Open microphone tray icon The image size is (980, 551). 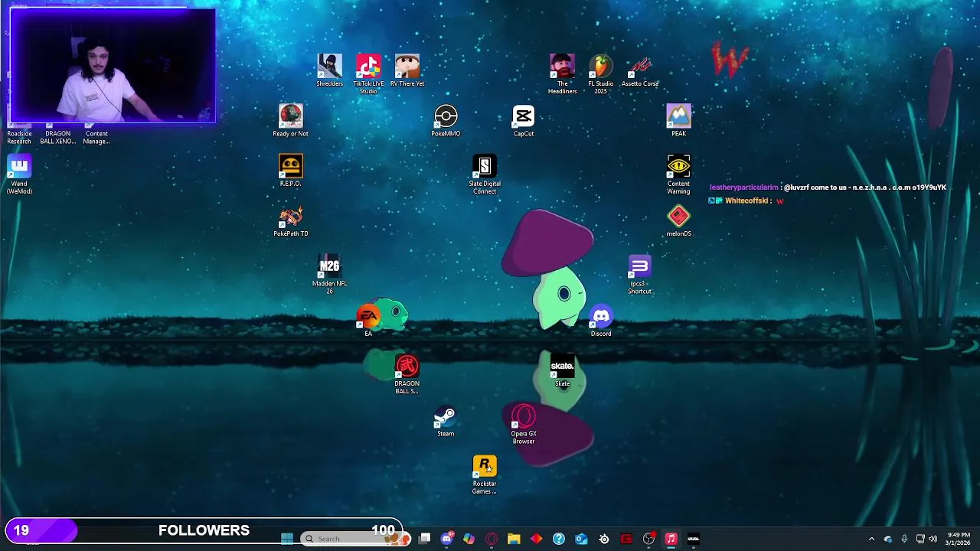[904, 539]
